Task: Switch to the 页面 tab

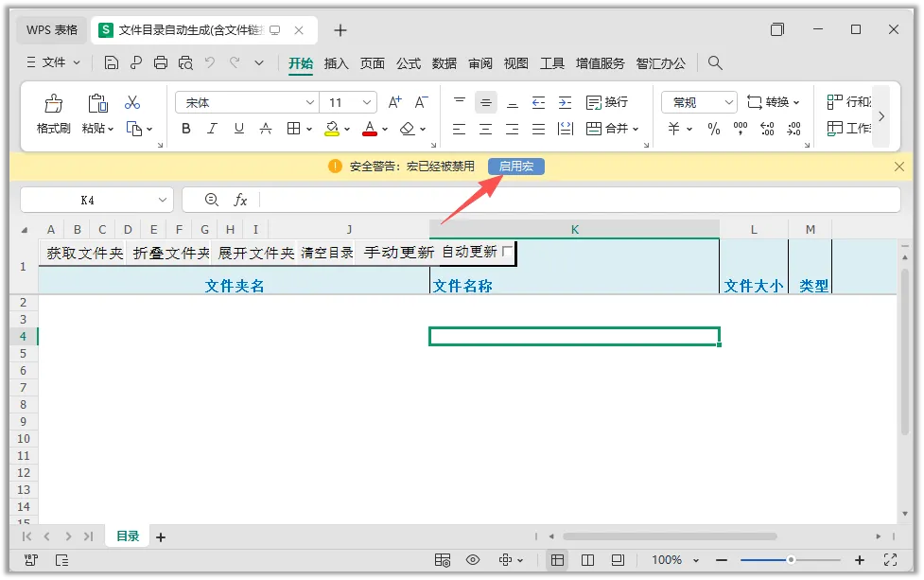Action: (372, 63)
